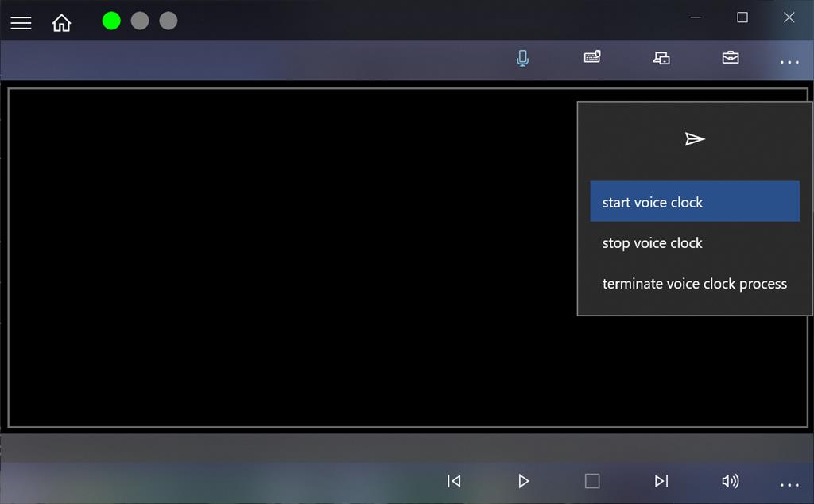The height and width of the screenshot is (504, 814).
Task: Open the speaker volume control
Action: click(x=730, y=481)
